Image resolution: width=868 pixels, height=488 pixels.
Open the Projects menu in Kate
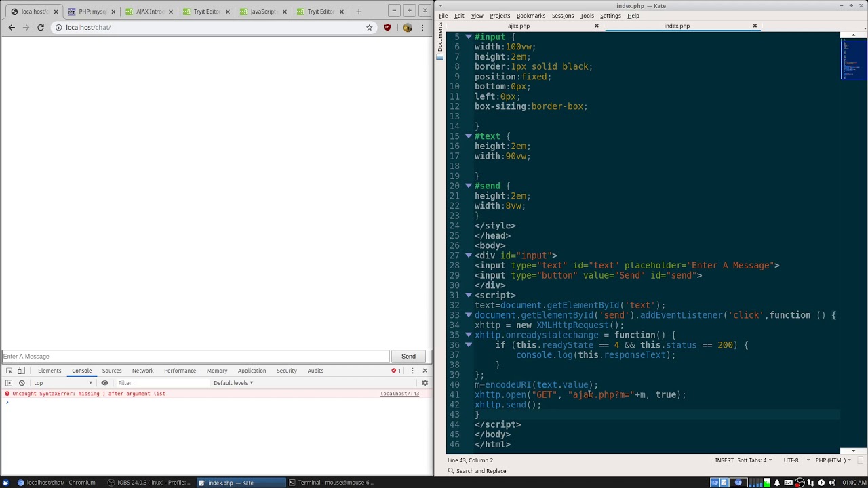point(500,16)
